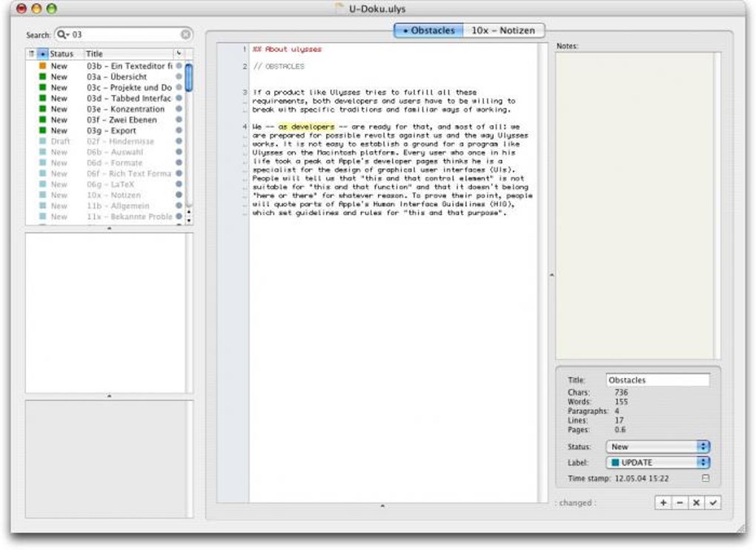This screenshot has height=550, width=756.
Task: Click the gray dot beside 10x – Notizen row
Action: [179, 195]
